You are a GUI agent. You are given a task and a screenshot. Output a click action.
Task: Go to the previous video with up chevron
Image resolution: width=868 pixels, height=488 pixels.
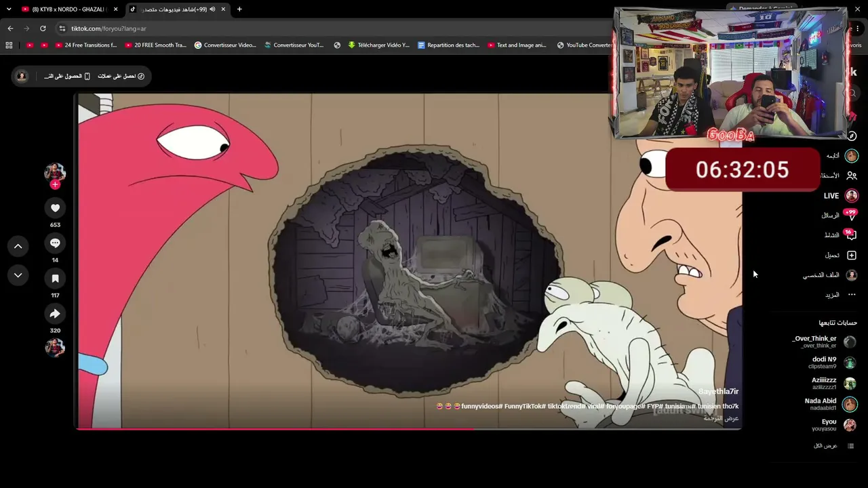coord(18,246)
